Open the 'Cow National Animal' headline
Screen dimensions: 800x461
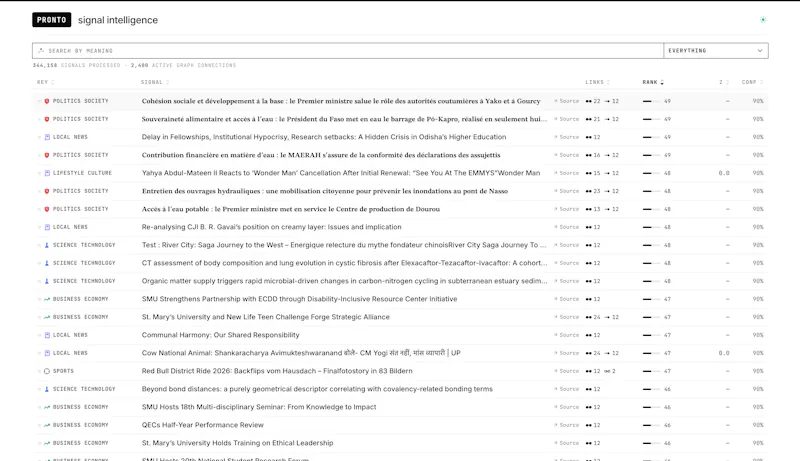tap(301, 353)
